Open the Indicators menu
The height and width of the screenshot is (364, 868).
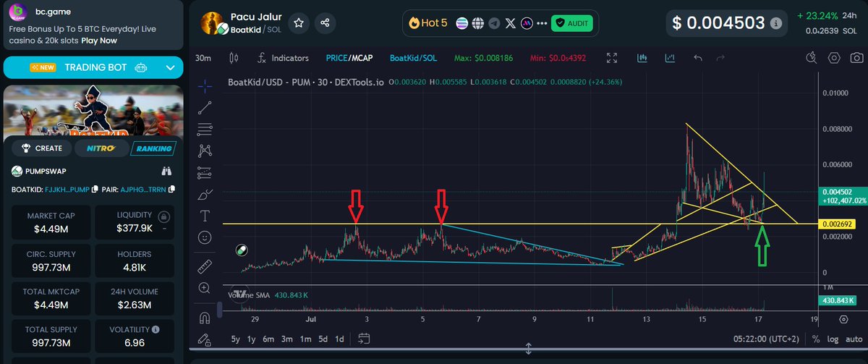click(283, 58)
